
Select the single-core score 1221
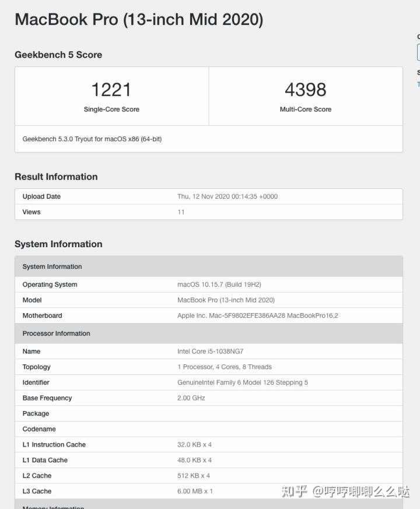coord(111,90)
